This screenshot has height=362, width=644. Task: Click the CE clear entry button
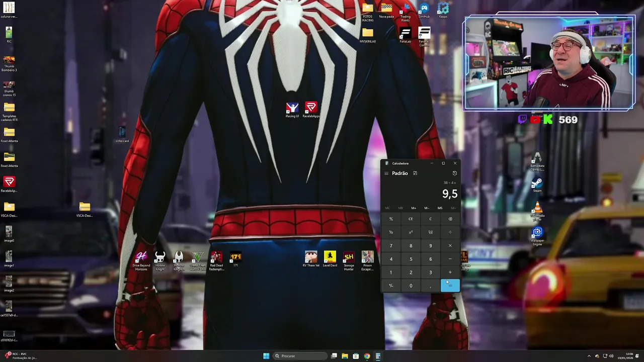tap(411, 219)
